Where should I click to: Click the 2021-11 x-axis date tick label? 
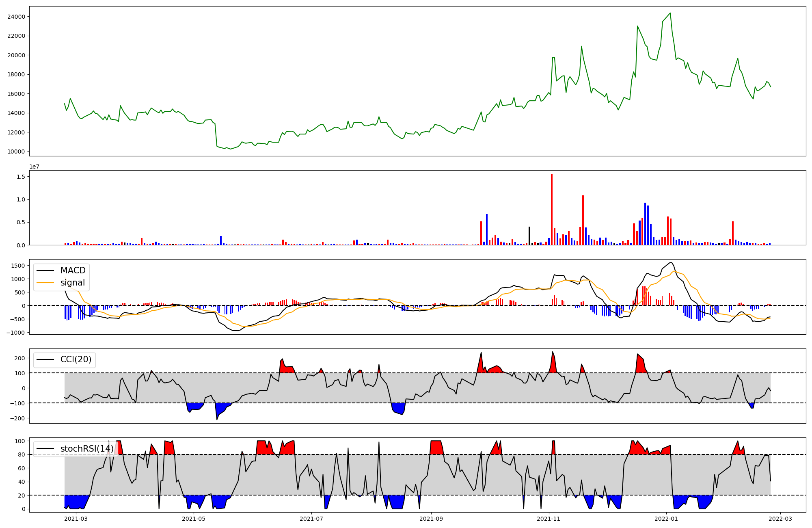(549, 518)
